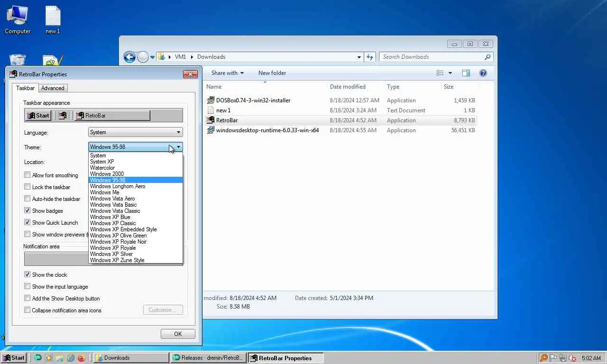Expand the arrow after VM1 in breadcrumb

point(192,57)
